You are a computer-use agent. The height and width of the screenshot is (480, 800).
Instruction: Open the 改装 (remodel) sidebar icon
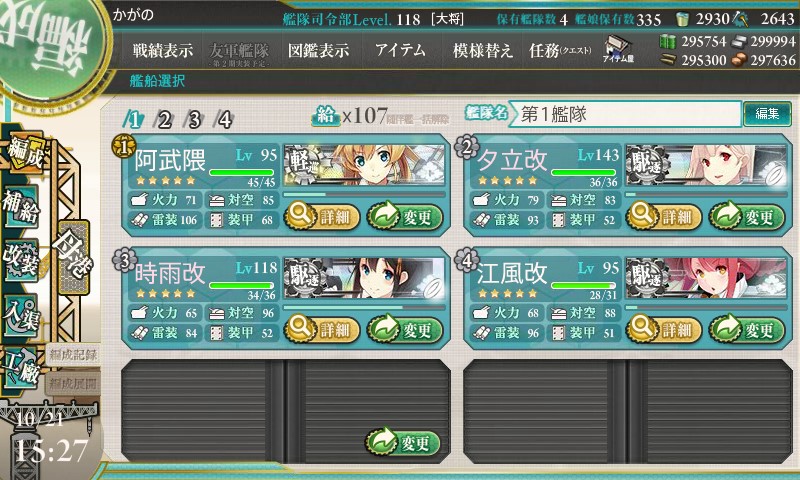pyautogui.click(x=21, y=259)
